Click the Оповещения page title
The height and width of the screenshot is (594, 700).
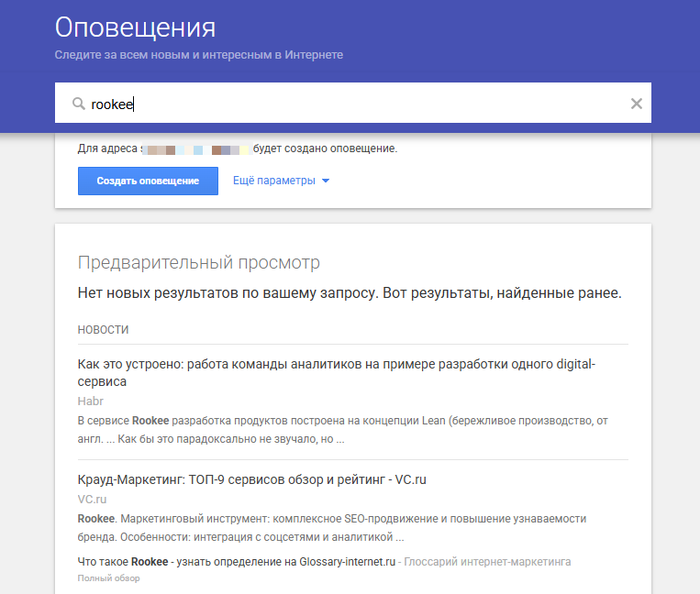point(135,27)
